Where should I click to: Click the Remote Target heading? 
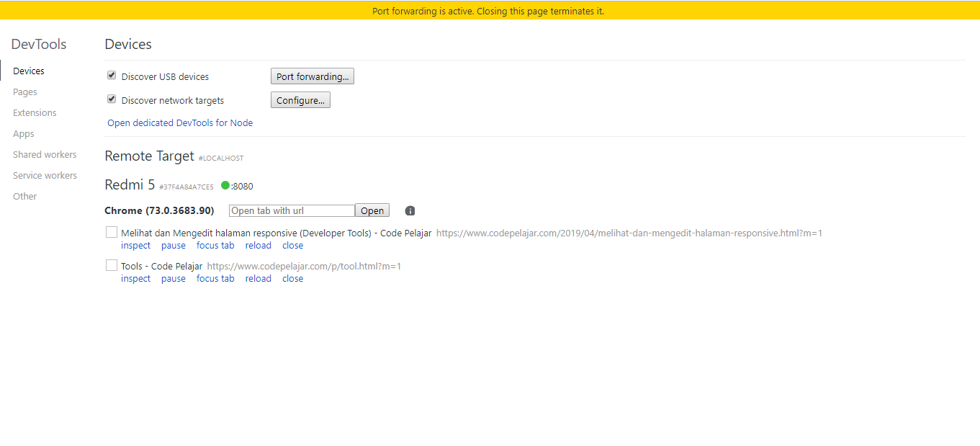tap(149, 156)
